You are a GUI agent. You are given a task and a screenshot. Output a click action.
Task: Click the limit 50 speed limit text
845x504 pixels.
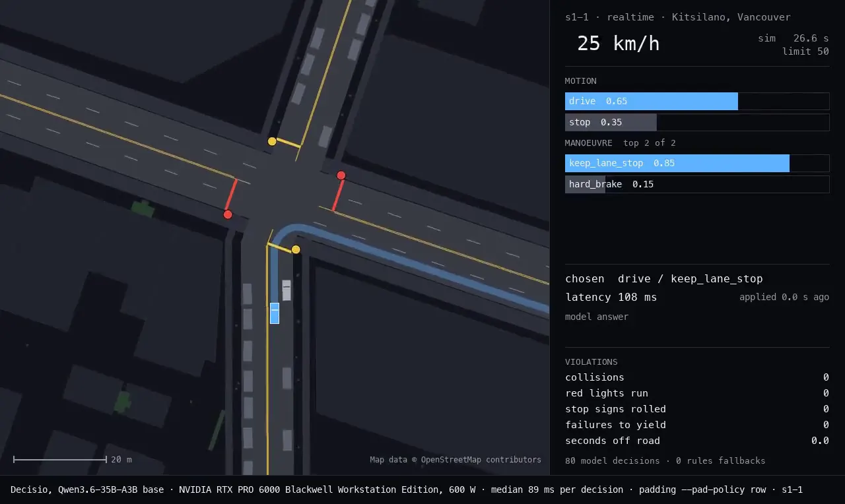tap(805, 51)
